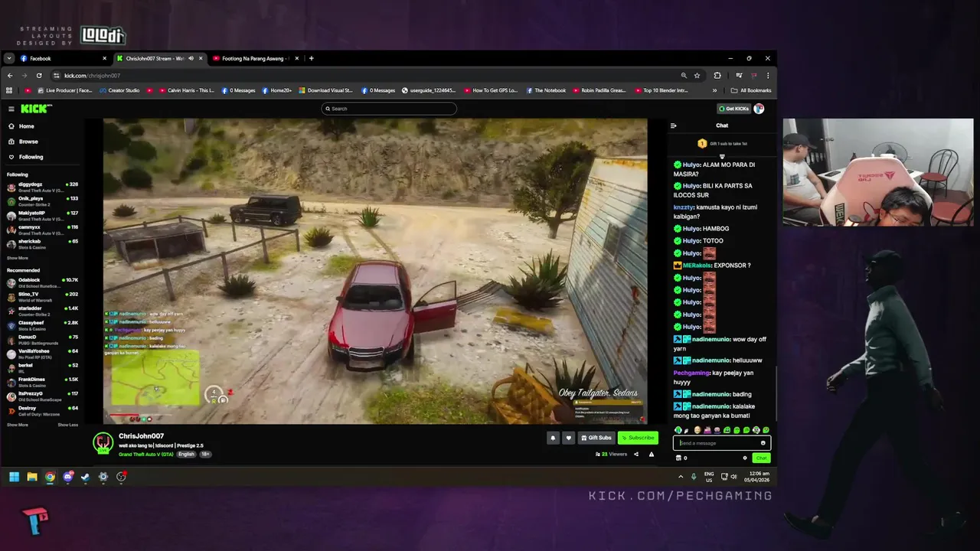Viewport: 980px width, 551px height.
Task: Open the Chrome apps grid in the bookmarks bar
Action: point(9,90)
